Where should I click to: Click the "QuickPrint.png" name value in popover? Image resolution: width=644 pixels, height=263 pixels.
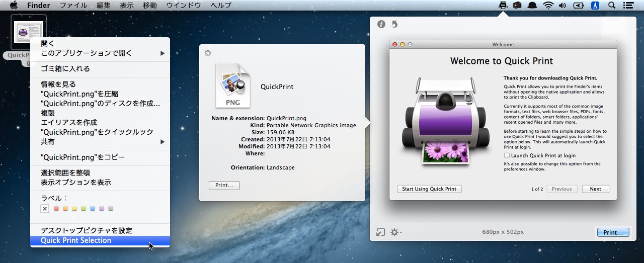click(286, 118)
